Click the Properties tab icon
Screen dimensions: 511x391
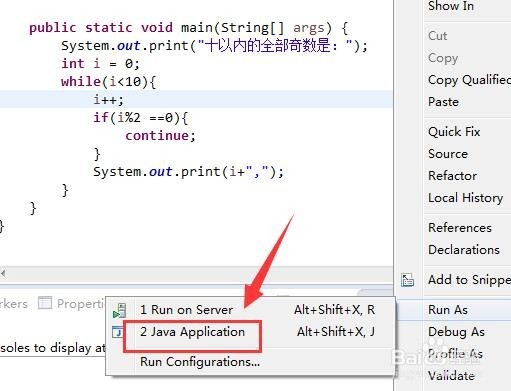coord(45,303)
